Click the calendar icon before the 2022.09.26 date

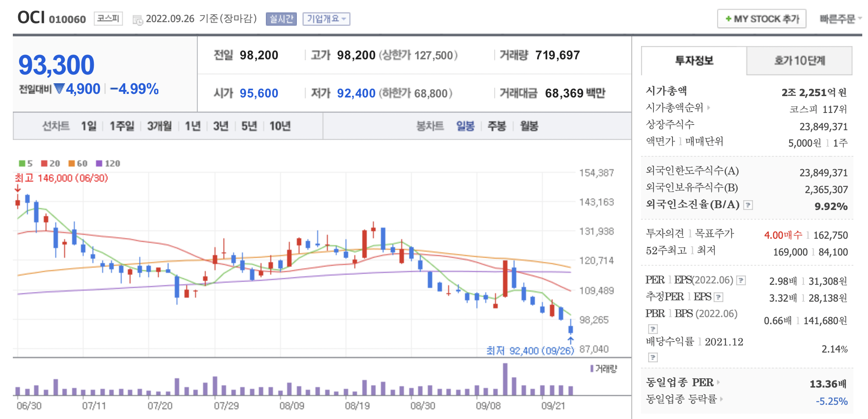[x=138, y=19]
